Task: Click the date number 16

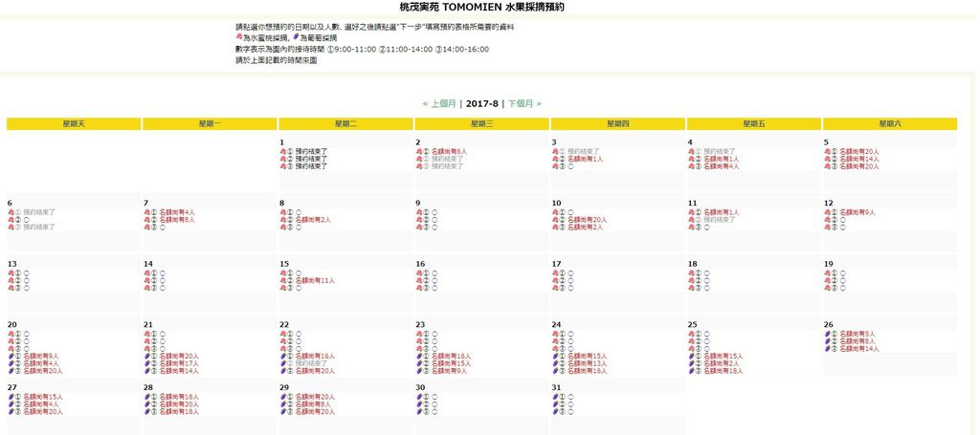Action: pyautogui.click(x=420, y=265)
